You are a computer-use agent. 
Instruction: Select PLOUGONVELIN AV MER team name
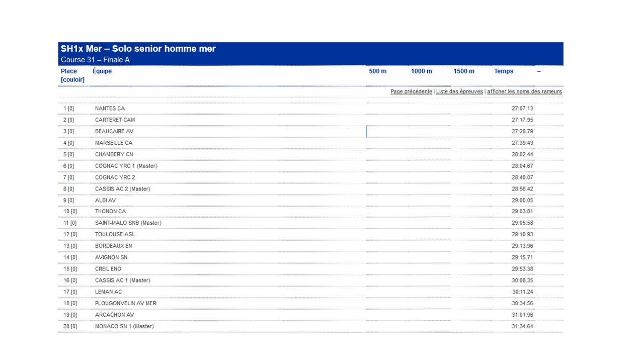126,304
